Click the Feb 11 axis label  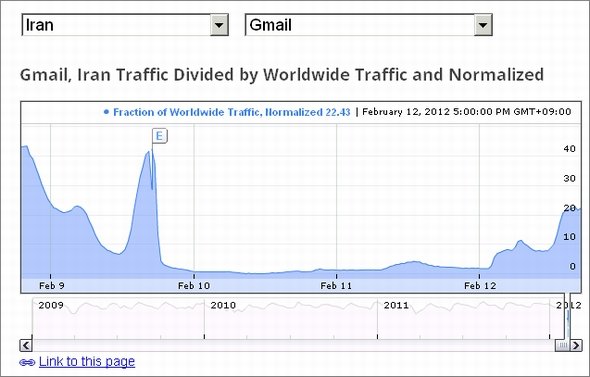[336, 286]
